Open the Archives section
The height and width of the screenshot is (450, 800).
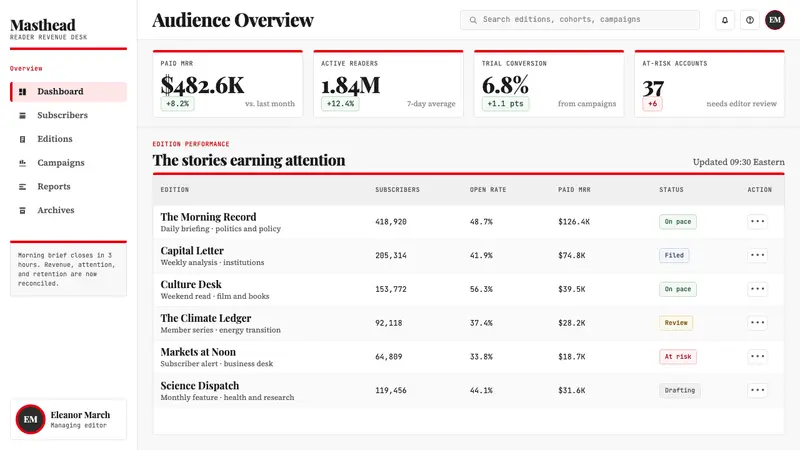pyautogui.click(x=68, y=210)
